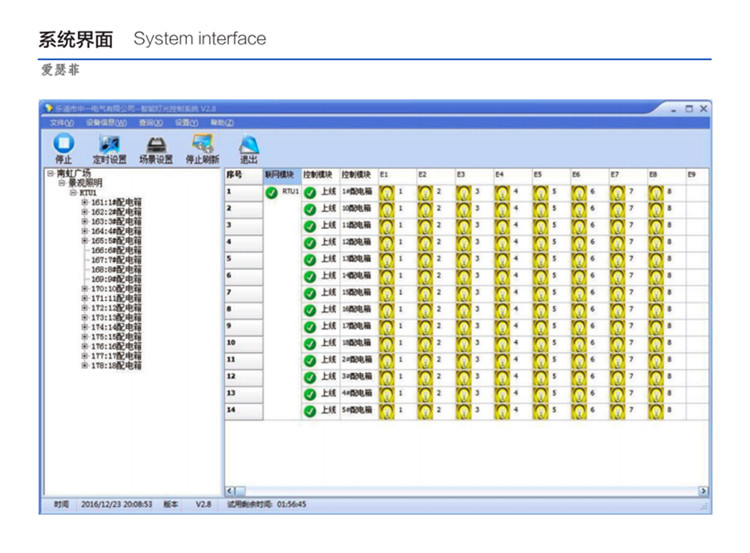Viewport: 750px width, 553px height.
Task: Click the E3 bulb in row 11
Action: [463, 360]
